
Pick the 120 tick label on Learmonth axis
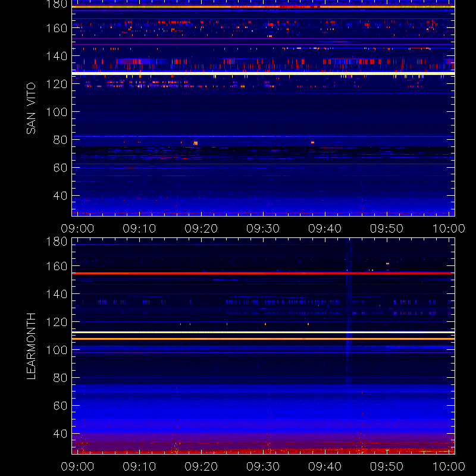coord(57,322)
